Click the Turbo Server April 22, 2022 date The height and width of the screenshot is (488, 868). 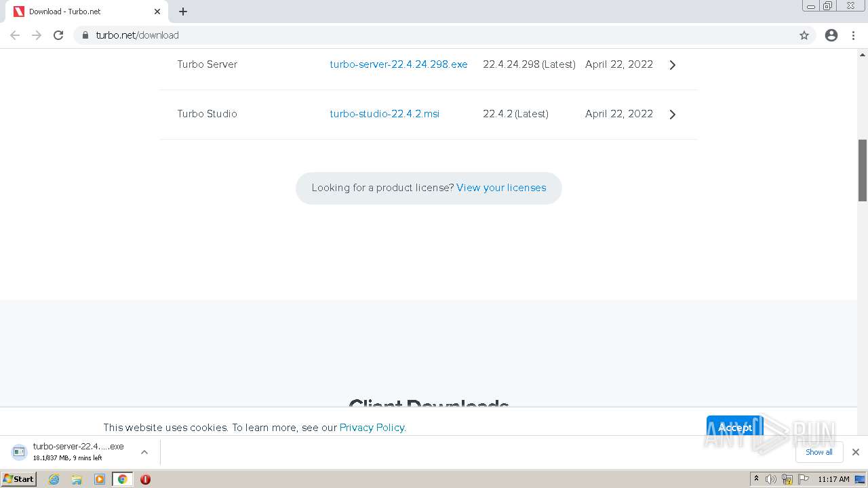(x=619, y=64)
